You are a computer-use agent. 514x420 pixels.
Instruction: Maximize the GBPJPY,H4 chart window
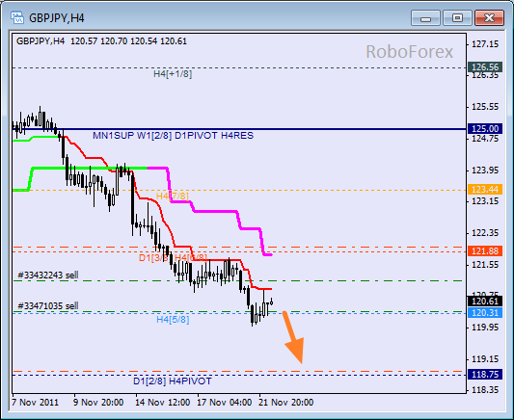click(x=457, y=17)
